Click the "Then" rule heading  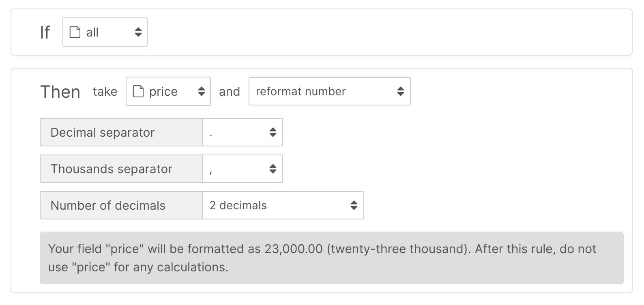pos(60,92)
